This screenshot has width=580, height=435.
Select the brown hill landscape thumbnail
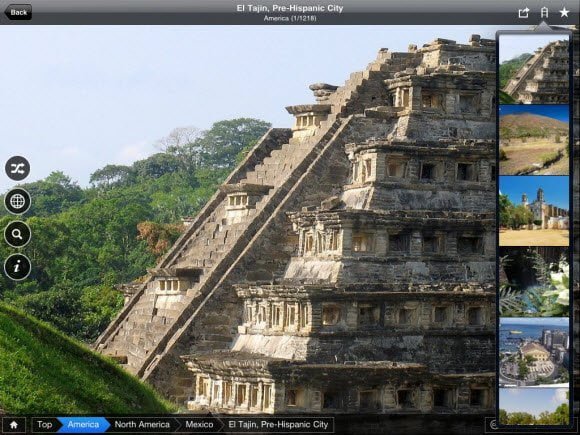(534, 140)
